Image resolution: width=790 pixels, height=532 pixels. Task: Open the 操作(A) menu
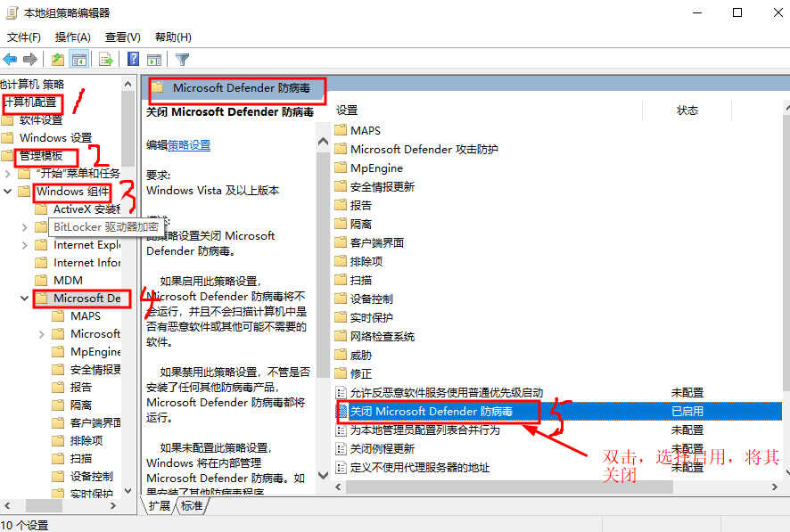(72, 37)
